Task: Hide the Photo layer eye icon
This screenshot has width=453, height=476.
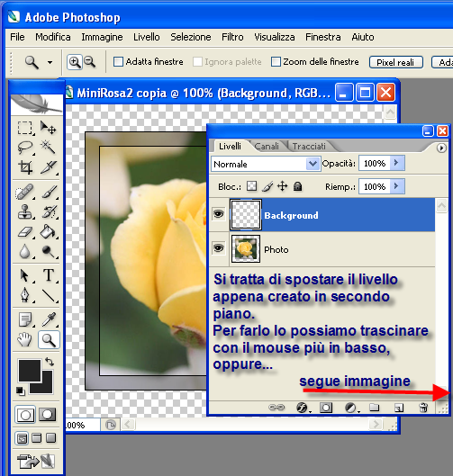Action: pos(218,248)
